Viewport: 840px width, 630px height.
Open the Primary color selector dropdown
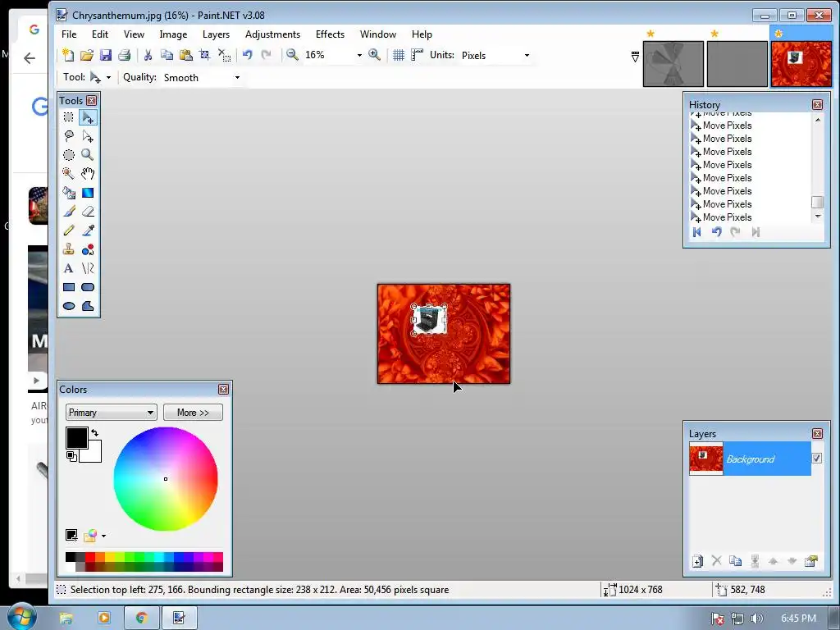click(112, 413)
